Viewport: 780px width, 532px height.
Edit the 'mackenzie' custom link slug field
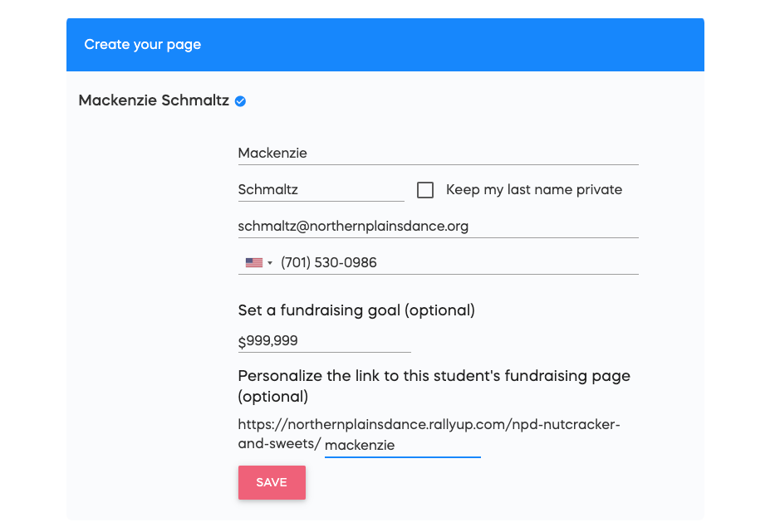402,445
